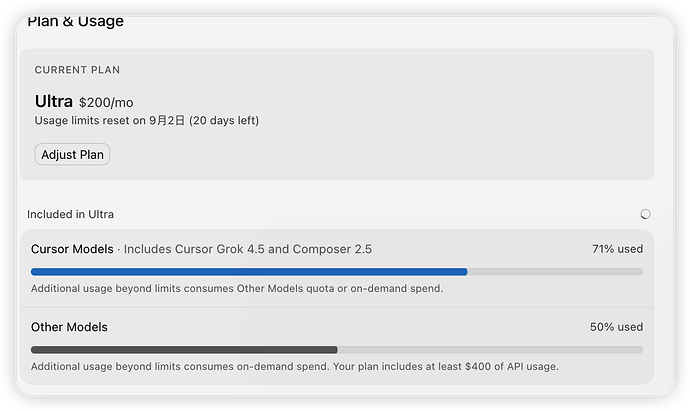Click the Adjust Plan button
The width and height of the screenshot is (690, 411).
click(72, 154)
